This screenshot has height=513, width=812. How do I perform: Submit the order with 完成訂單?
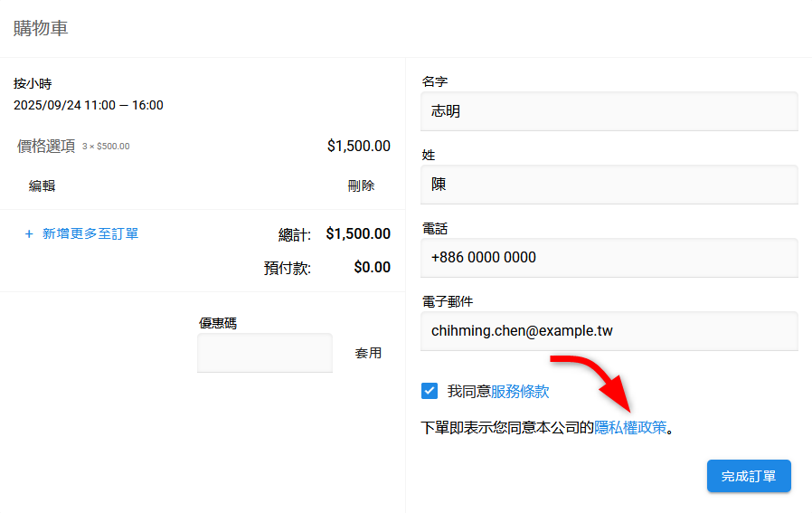click(748, 476)
